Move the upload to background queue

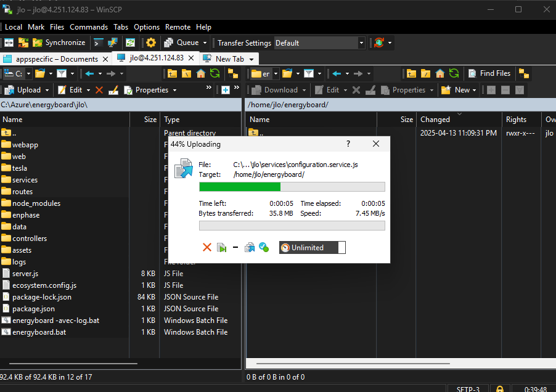tap(250, 247)
